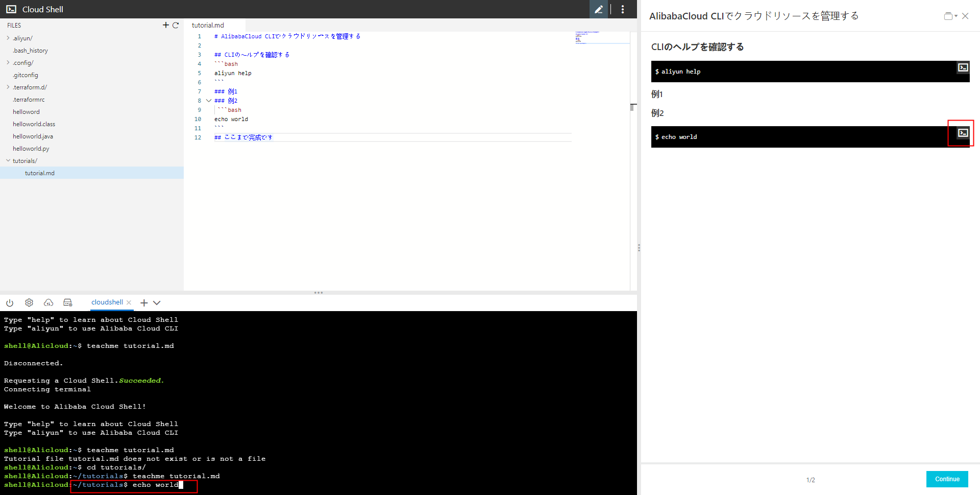This screenshot has width=980, height=495.
Task: Click the '1/2' page indicator
Action: coord(811,480)
